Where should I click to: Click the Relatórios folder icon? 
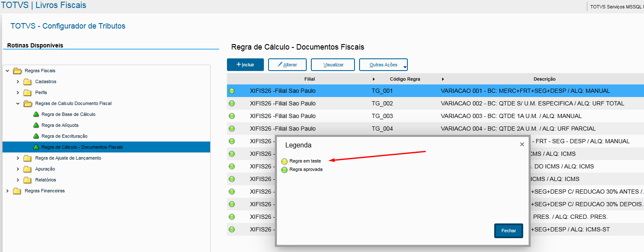tap(28, 180)
